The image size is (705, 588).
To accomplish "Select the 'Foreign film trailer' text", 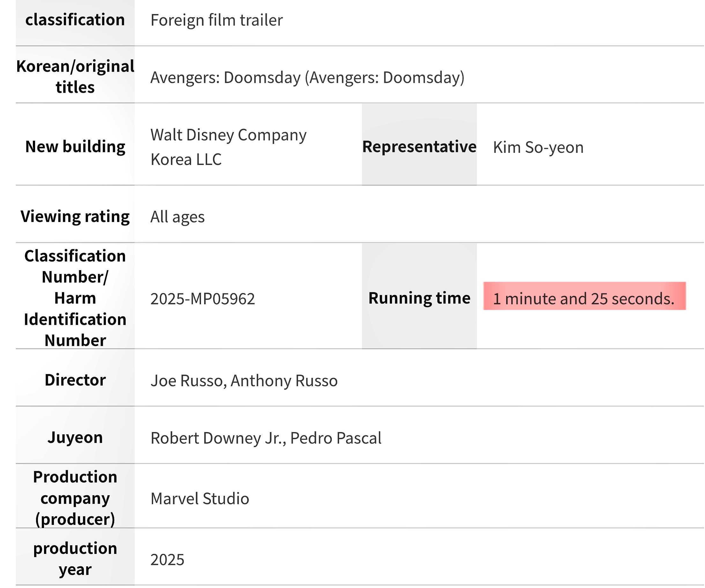I will coord(217,20).
